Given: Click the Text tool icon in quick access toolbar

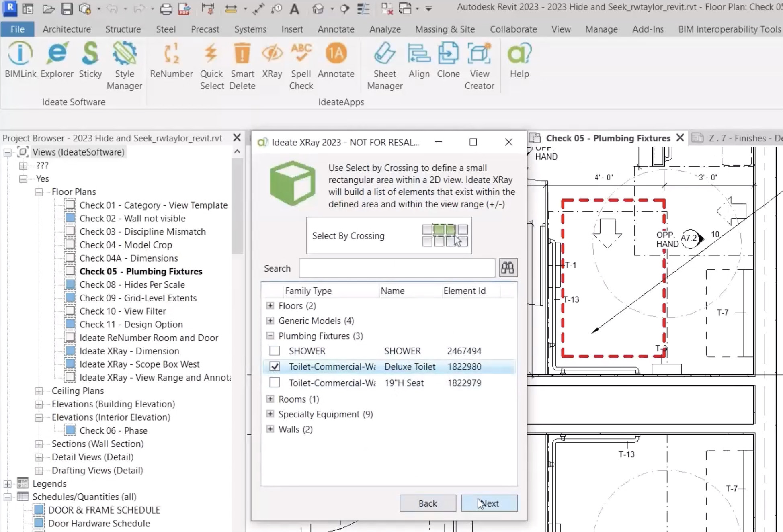Looking at the screenshot, I should 294,8.
